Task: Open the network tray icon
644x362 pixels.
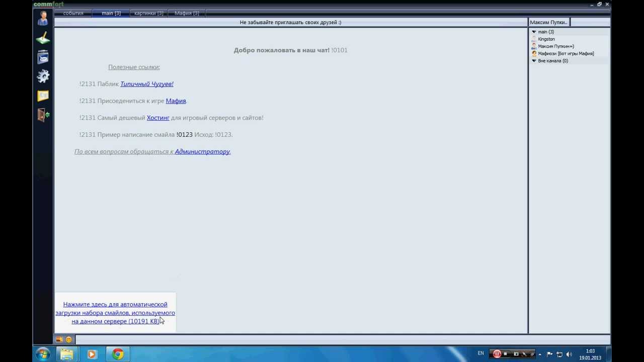Action: 559,354
